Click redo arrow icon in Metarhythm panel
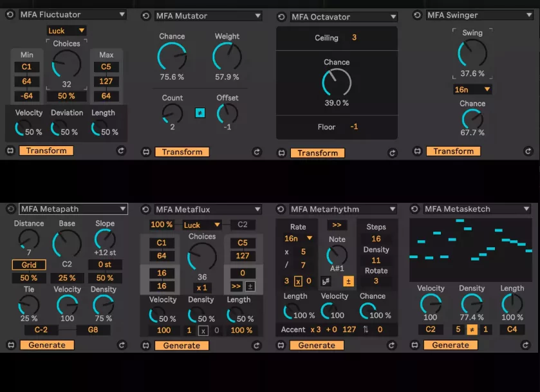This screenshot has width=540, height=392. click(x=391, y=345)
